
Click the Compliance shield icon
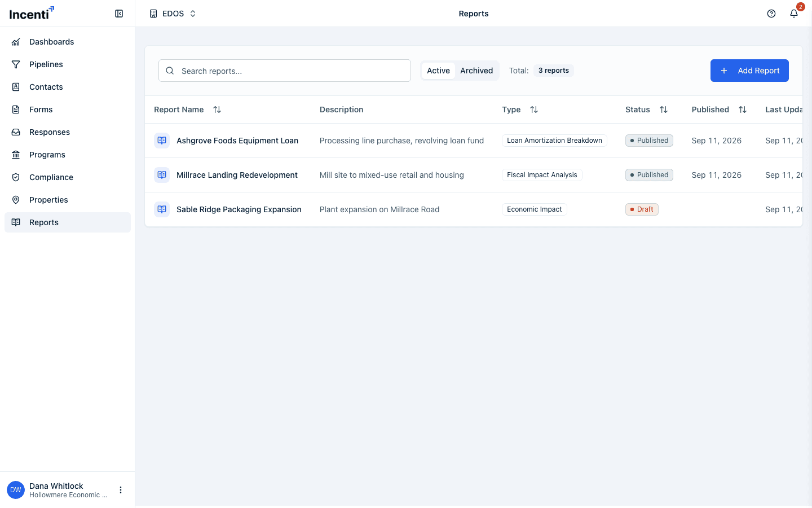tap(16, 177)
